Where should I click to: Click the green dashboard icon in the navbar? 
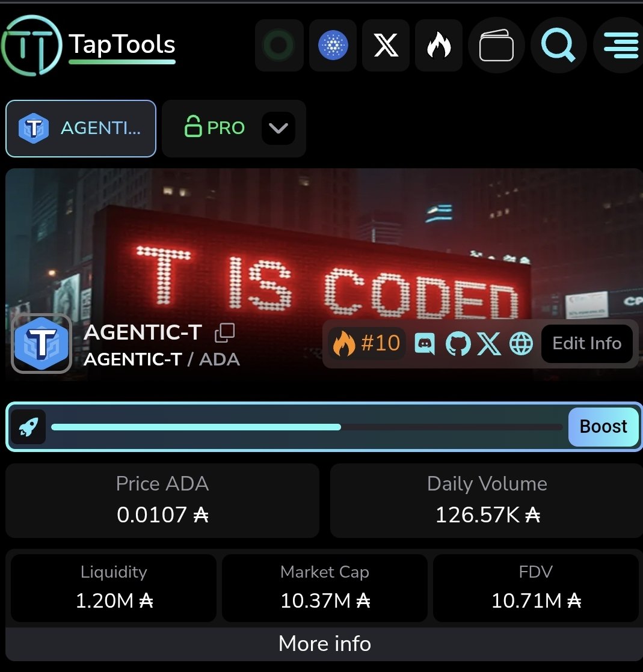click(279, 45)
